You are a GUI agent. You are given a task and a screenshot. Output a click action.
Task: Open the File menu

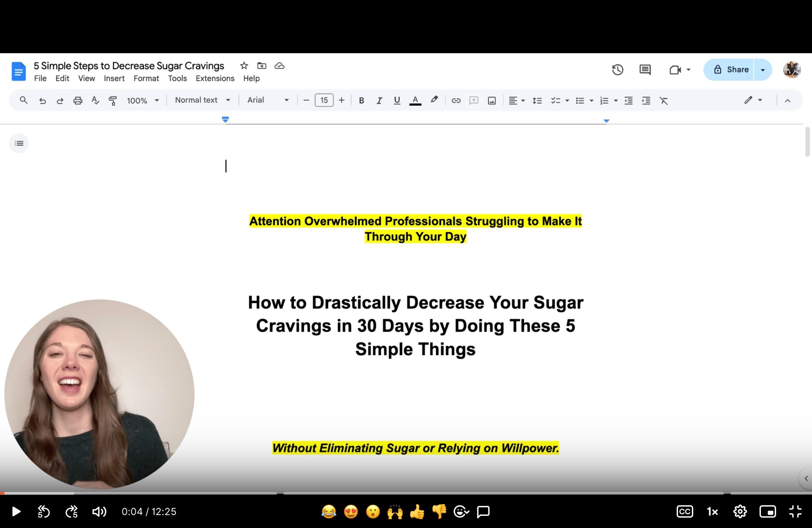[40, 79]
